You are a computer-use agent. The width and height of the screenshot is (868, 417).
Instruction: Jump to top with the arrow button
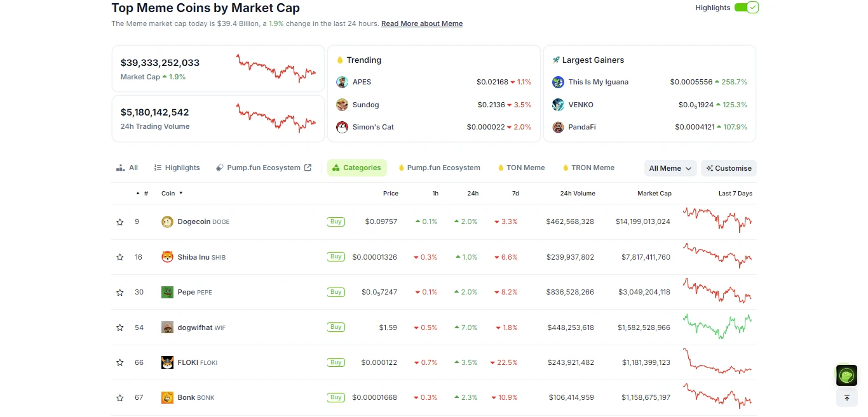846,398
